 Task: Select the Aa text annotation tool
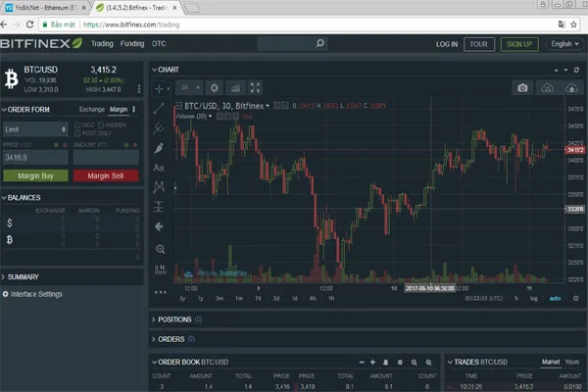click(x=159, y=168)
